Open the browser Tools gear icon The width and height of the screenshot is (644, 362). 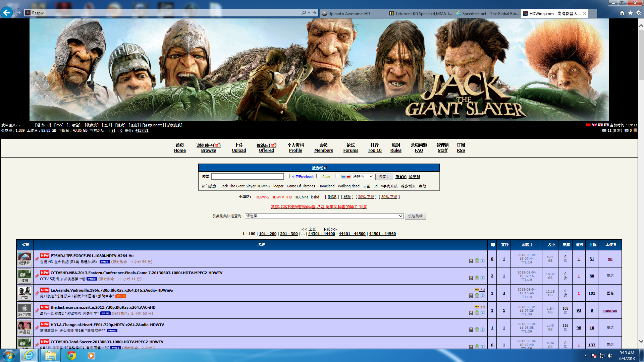[x=639, y=13]
